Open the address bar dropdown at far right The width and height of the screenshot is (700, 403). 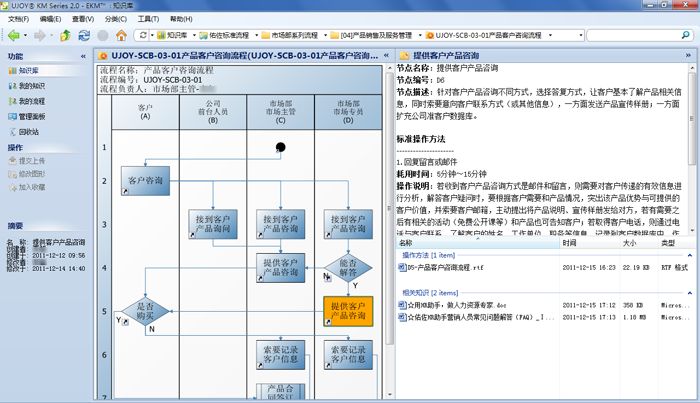580,35
